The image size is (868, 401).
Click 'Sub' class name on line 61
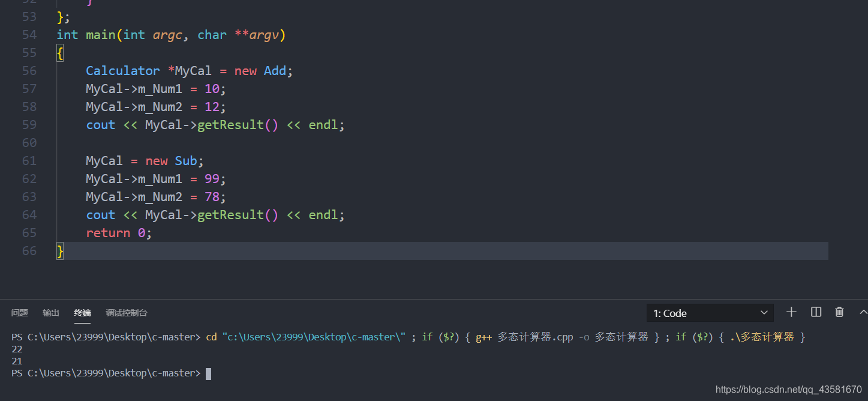coord(186,161)
